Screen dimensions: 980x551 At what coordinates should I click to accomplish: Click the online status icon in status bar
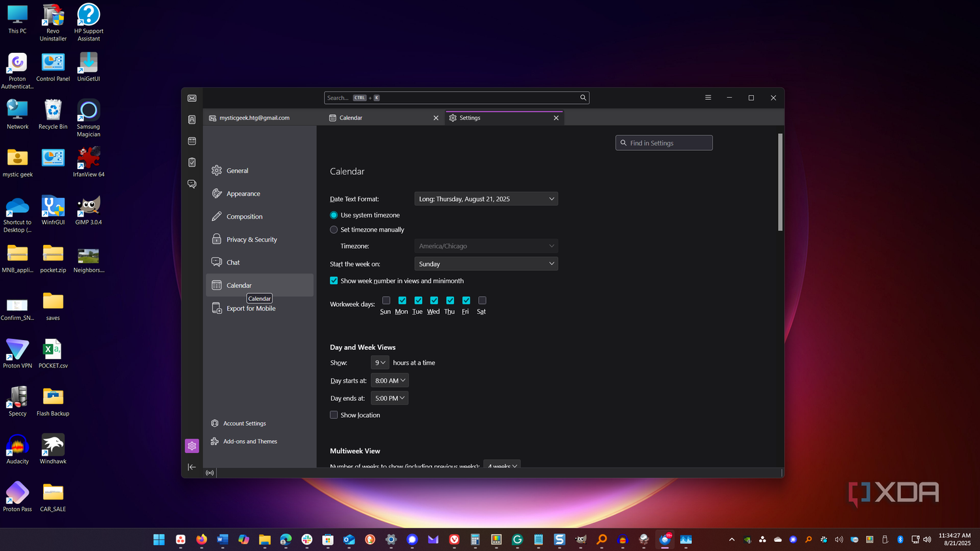coord(210,473)
